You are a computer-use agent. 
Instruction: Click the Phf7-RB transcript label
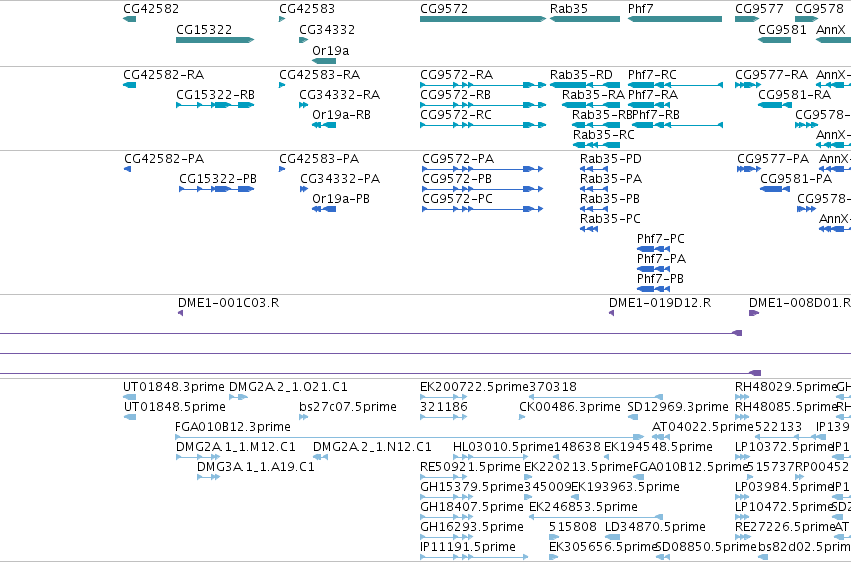[x=656, y=114]
